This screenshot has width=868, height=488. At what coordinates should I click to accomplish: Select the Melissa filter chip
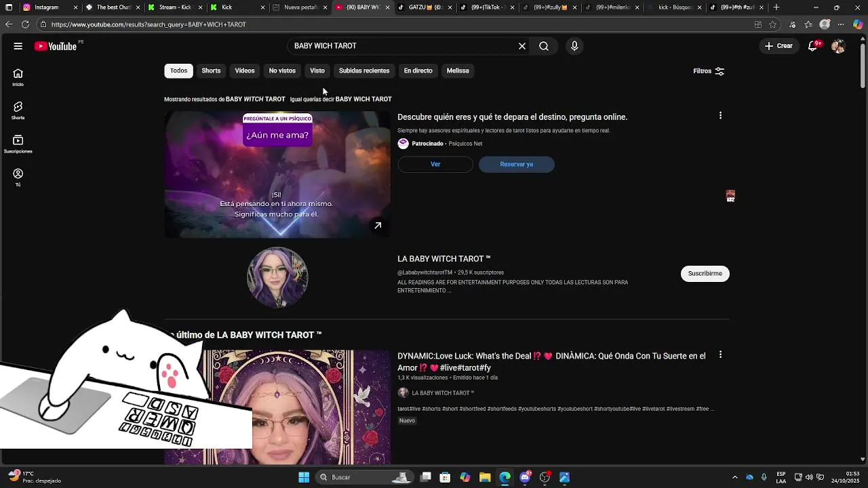point(458,70)
